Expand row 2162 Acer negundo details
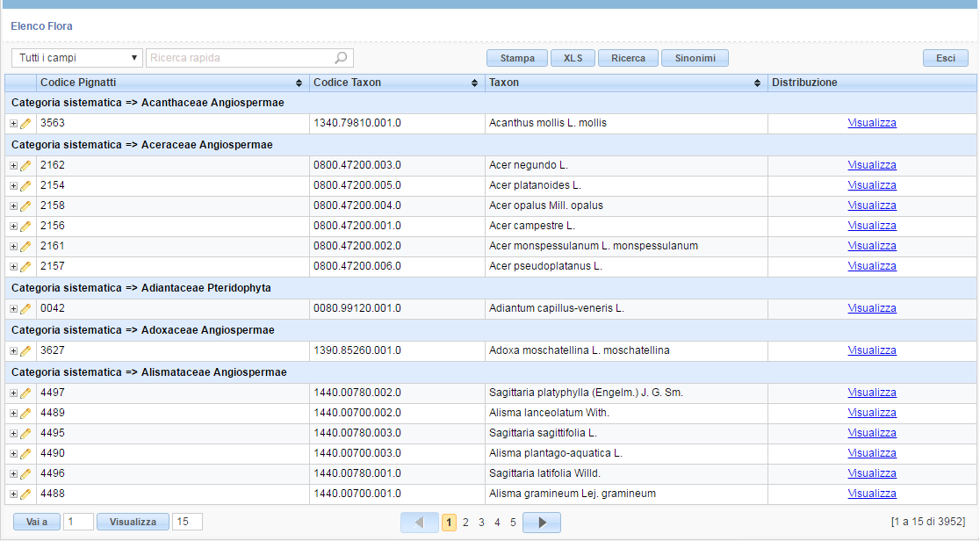 pyautogui.click(x=13, y=166)
